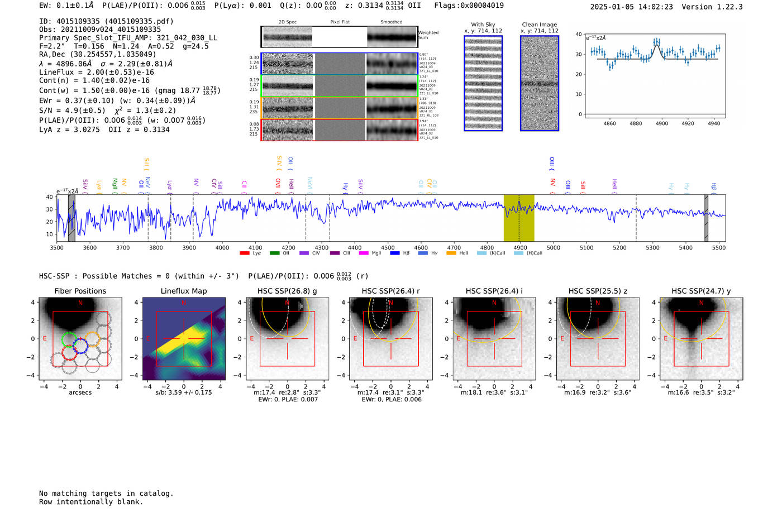Click the red Lyα legend swatch
Viewport: 782px width, 532px height.
click(244, 253)
